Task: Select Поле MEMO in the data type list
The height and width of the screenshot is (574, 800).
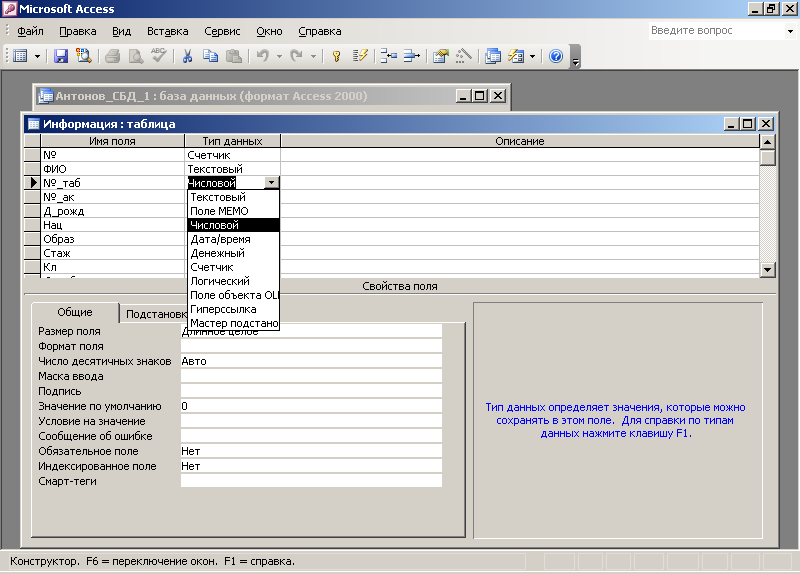Action: click(x=234, y=211)
